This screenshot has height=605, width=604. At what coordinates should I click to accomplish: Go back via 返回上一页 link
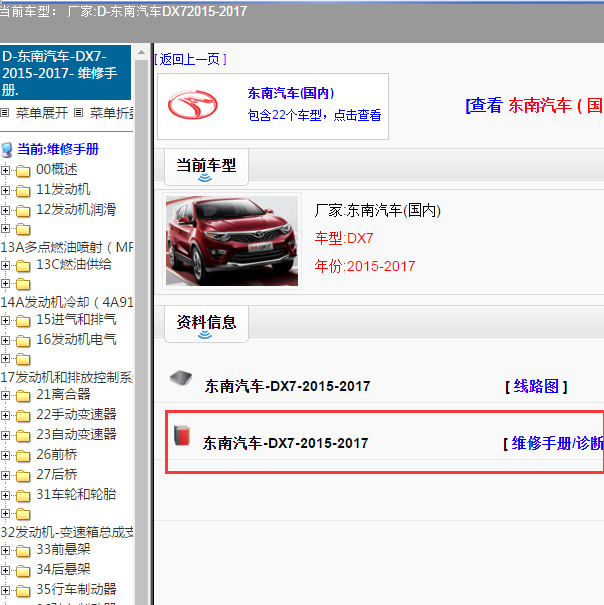(x=190, y=59)
